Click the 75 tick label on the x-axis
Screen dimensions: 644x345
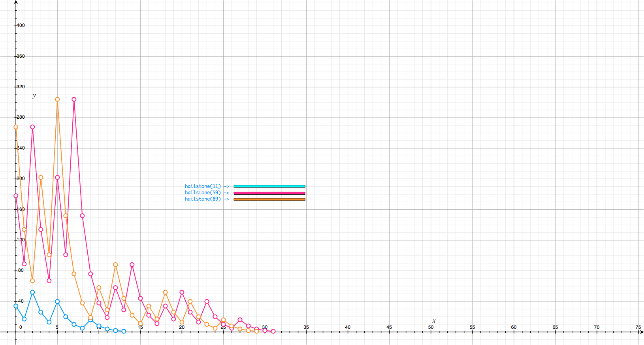(638, 327)
